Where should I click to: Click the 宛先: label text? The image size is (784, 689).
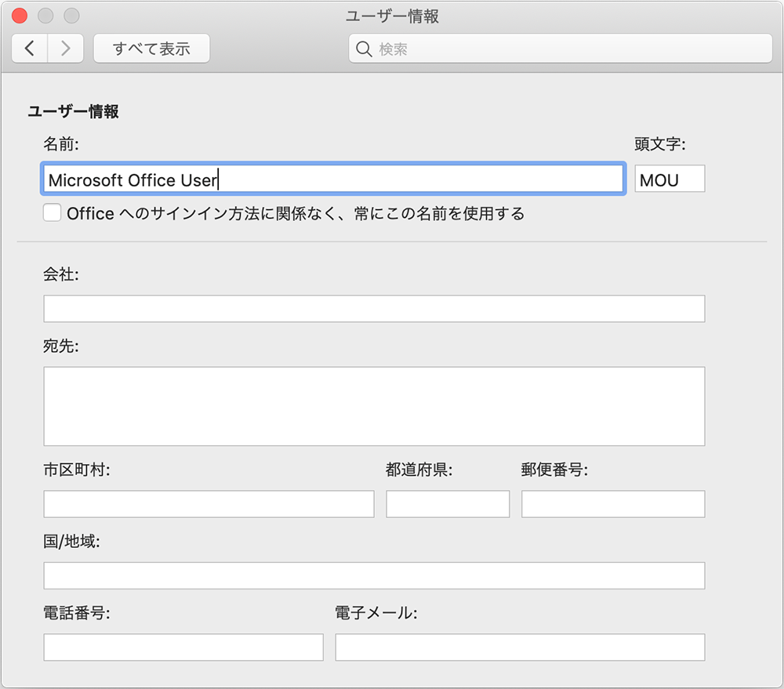pyautogui.click(x=61, y=346)
